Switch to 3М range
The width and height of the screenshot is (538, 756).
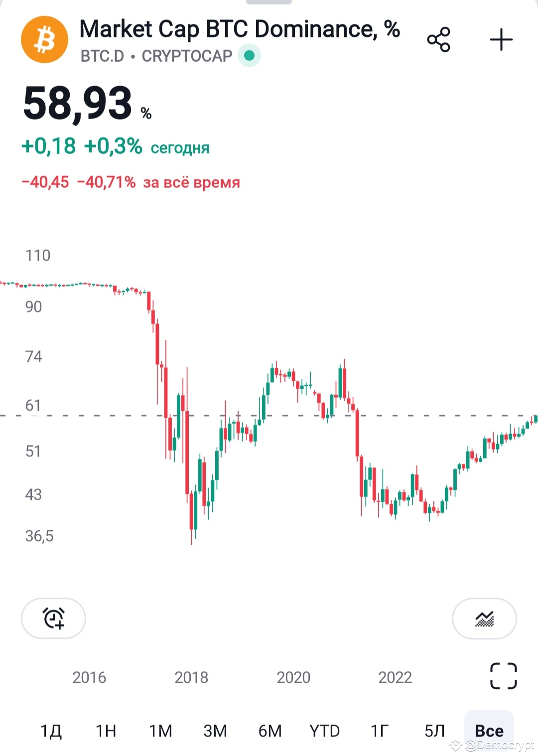click(215, 731)
